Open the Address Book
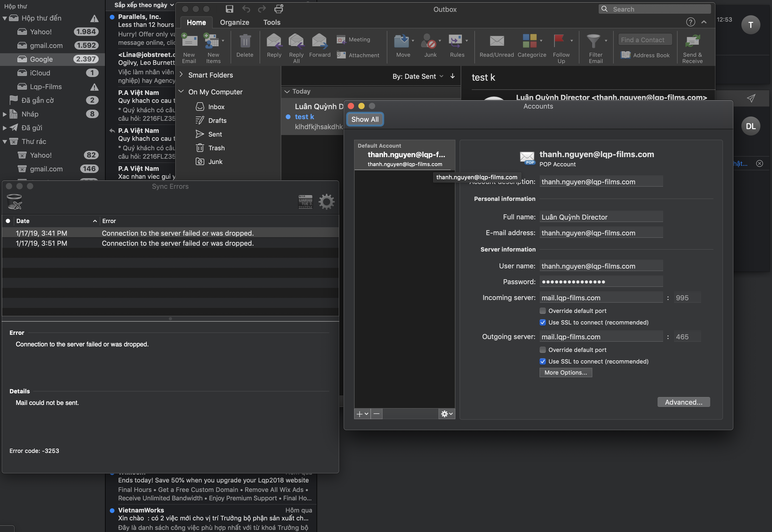 tap(645, 55)
